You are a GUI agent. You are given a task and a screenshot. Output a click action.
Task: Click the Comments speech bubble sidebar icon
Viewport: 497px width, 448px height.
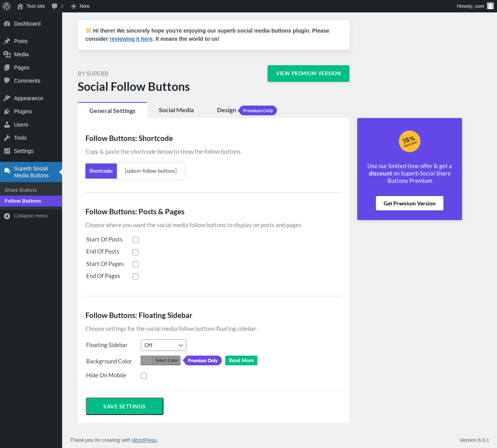(x=7, y=81)
